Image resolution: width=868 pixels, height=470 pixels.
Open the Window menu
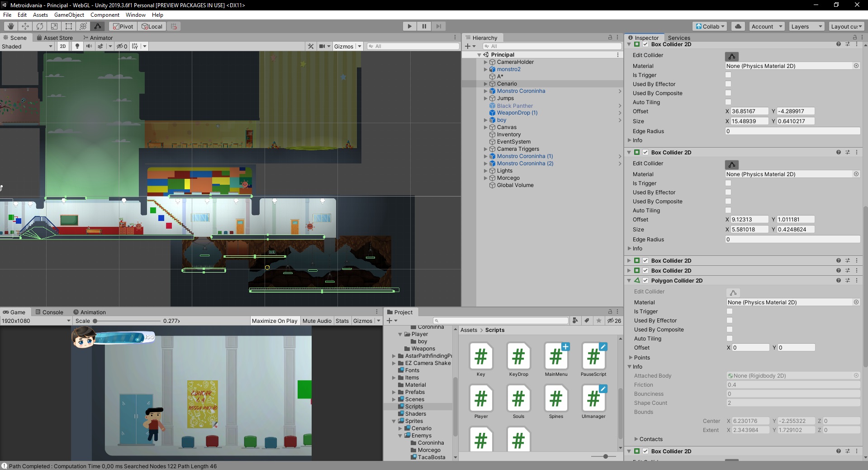[x=136, y=15]
